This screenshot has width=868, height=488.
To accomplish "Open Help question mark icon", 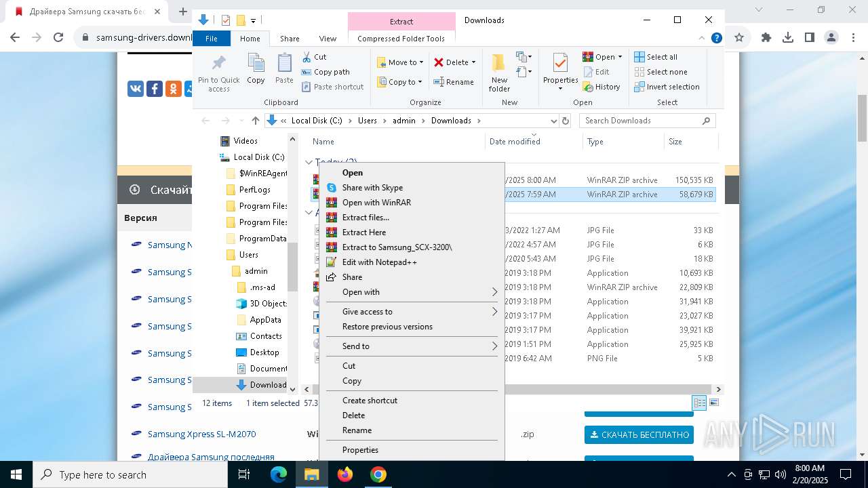I will pos(717,39).
